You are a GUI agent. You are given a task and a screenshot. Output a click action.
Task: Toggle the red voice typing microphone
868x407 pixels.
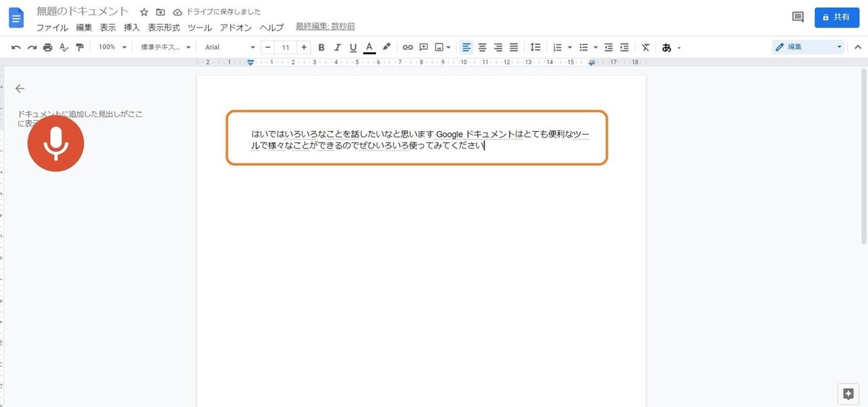56,143
